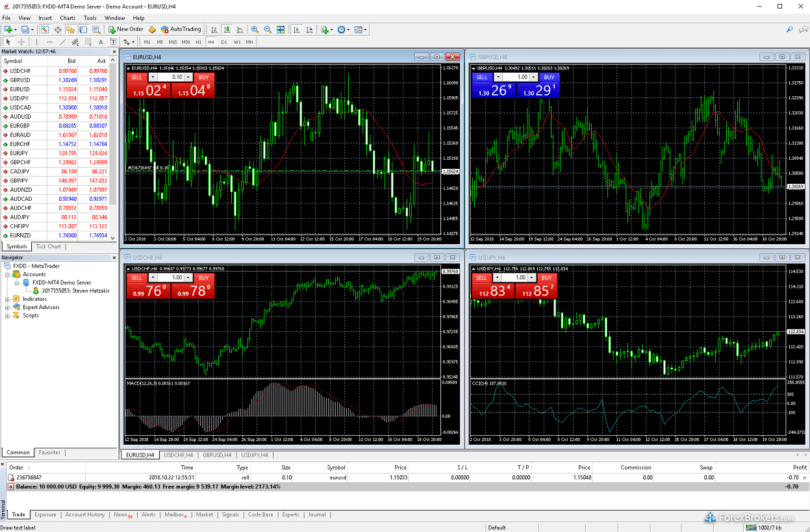
Task: Switch timeframe to M15
Action: tap(173, 42)
